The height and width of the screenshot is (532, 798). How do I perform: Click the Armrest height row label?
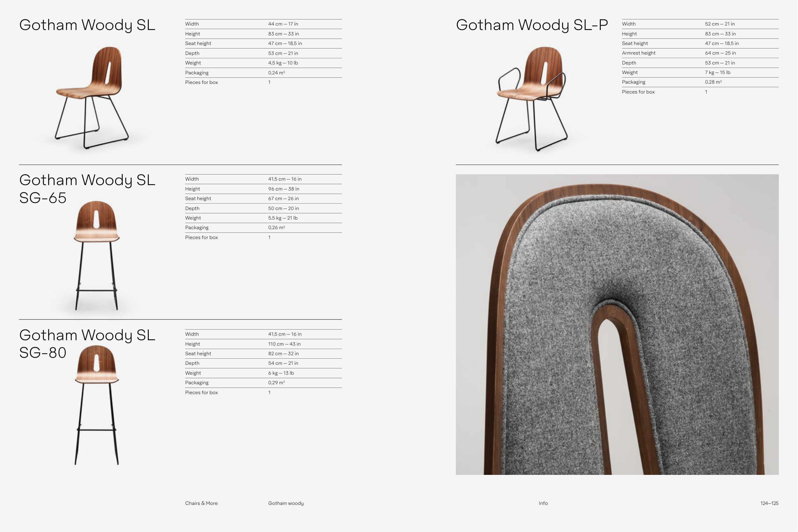coord(638,53)
